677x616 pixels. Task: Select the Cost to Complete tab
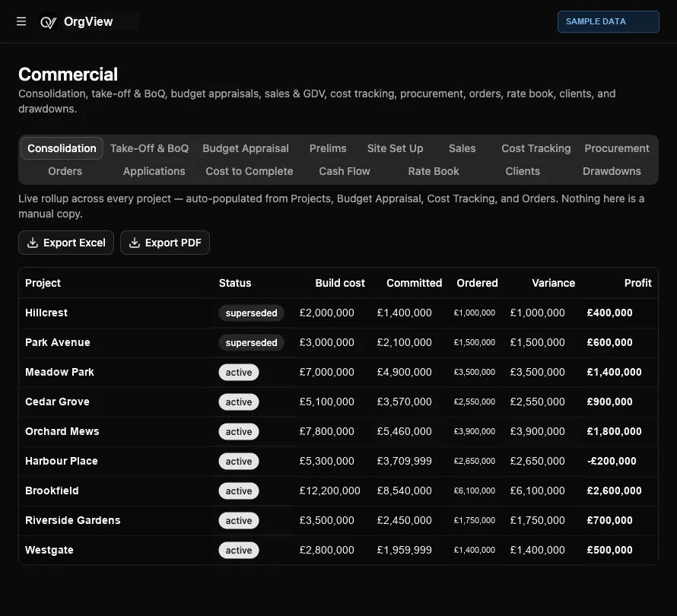pos(250,171)
